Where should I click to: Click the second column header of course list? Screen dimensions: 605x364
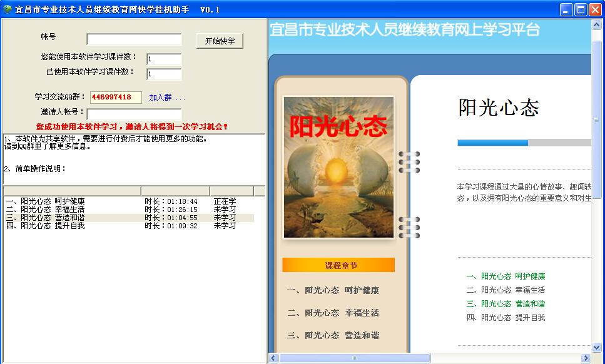[x=176, y=191]
